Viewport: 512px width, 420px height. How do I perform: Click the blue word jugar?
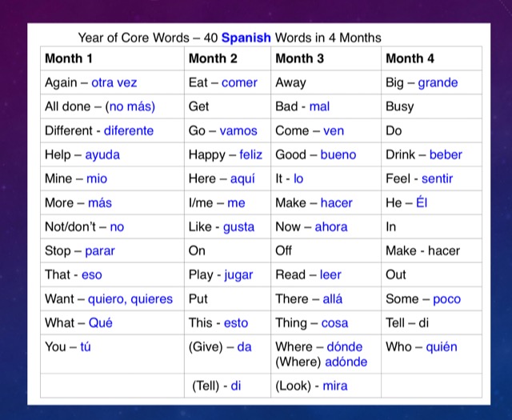click(x=238, y=275)
